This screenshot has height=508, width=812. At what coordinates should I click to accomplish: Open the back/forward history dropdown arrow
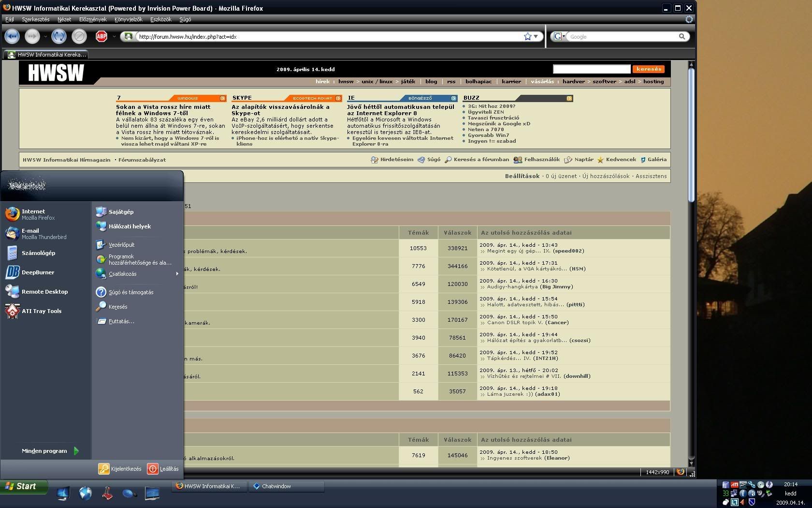pos(45,36)
